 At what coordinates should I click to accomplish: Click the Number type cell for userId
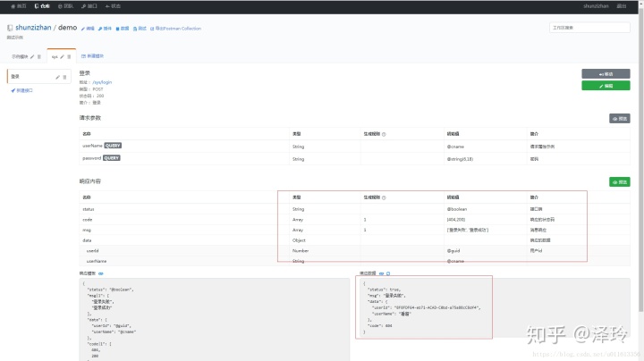pyautogui.click(x=301, y=251)
